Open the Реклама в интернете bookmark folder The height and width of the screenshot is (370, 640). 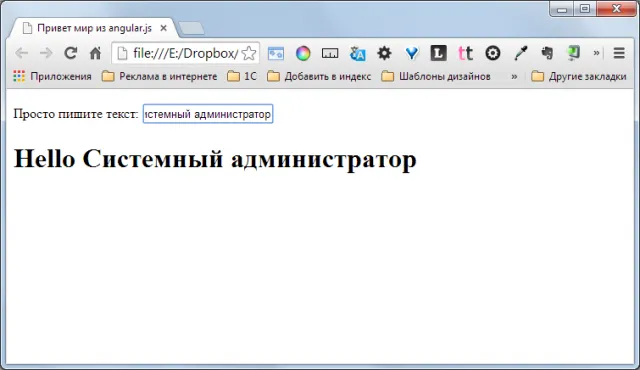click(x=160, y=76)
